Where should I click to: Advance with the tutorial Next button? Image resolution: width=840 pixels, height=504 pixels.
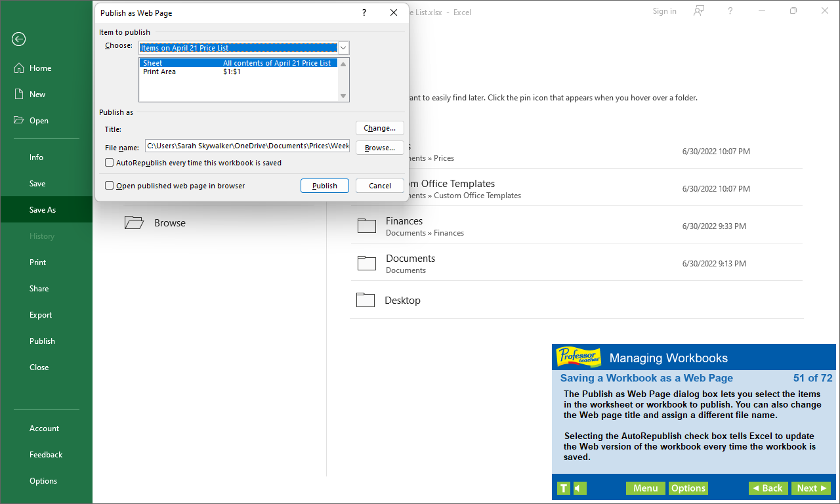(811, 488)
